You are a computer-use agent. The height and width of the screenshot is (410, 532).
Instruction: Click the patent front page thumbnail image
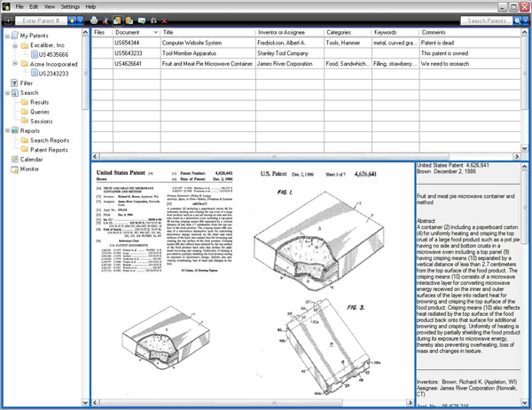[164, 221]
